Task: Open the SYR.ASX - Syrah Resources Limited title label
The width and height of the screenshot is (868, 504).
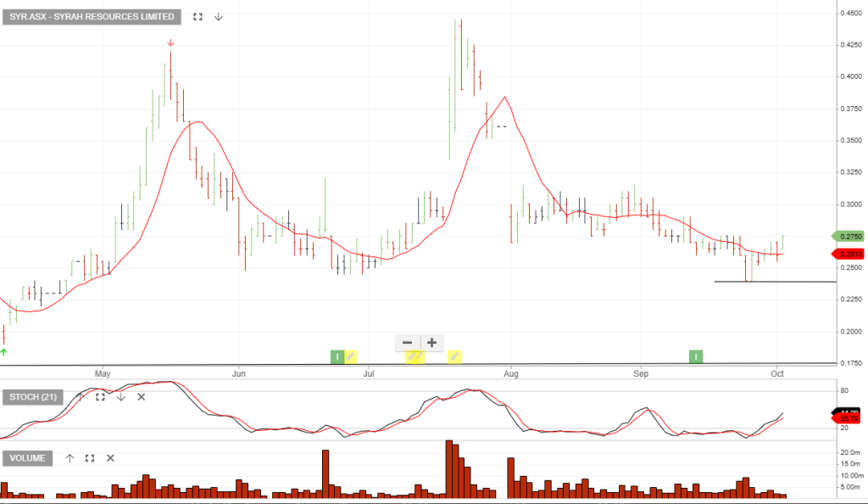Action: 92,17
